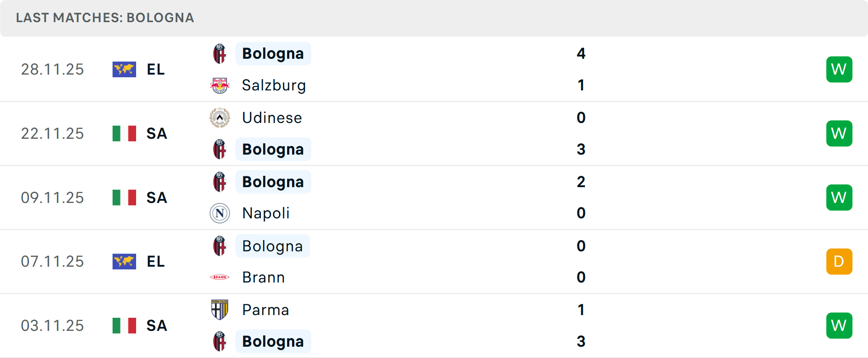Click the Napoli club crest
The width and height of the screenshot is (868, 358).
click(x=220, y=213)
